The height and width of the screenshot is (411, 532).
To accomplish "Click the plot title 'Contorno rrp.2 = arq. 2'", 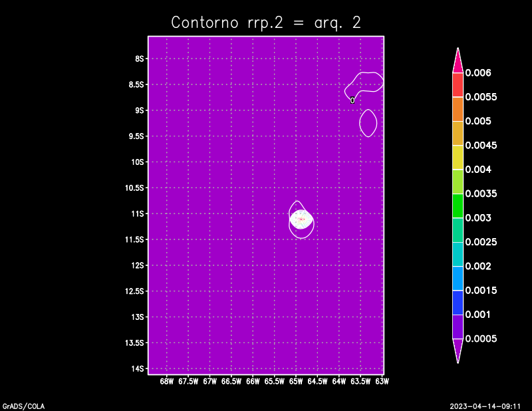I will pos(265,23).
